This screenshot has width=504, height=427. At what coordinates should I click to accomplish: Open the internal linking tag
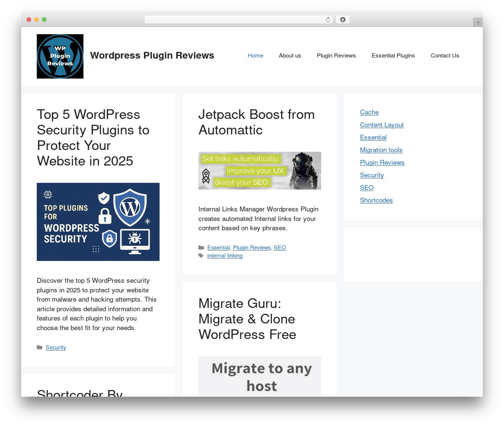[x=225, y=256]
